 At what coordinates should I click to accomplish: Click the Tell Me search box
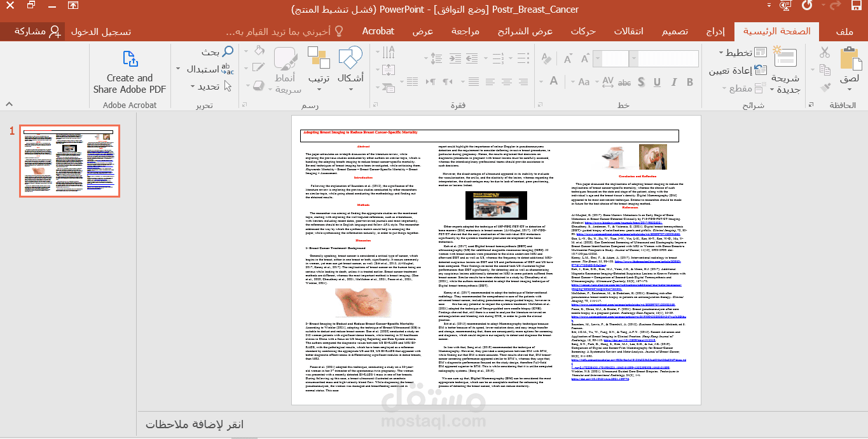[285, 31]
